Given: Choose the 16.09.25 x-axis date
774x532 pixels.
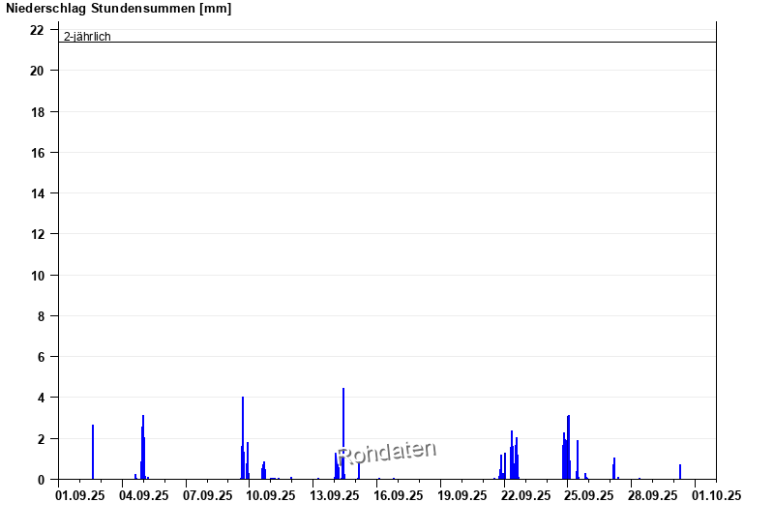Looking at the screenshot, I should click(399, 495).
